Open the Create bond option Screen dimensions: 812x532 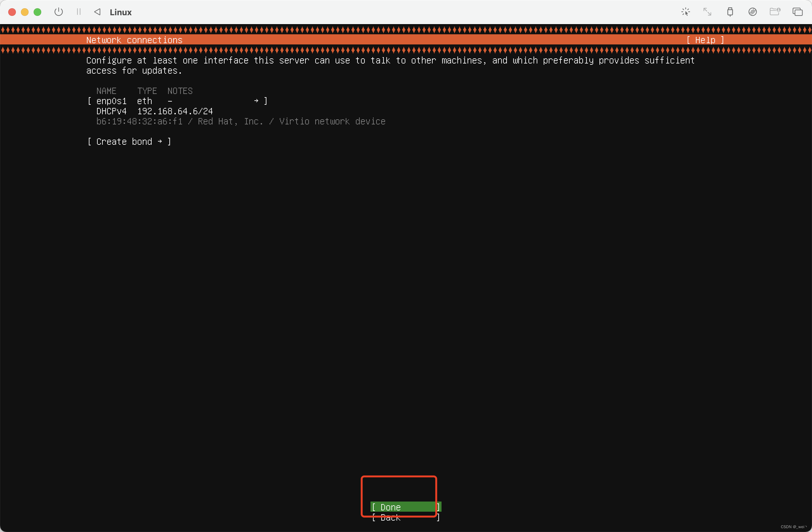pos(129,142)
